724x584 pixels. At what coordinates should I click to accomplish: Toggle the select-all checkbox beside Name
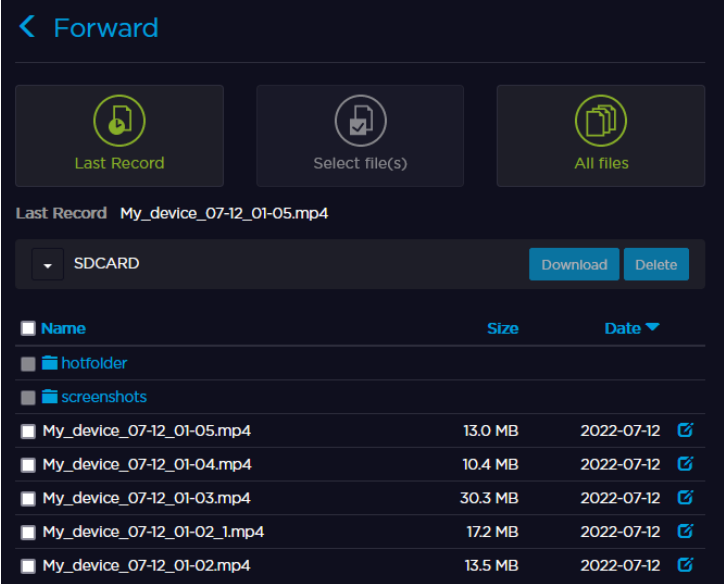[28, 328]
